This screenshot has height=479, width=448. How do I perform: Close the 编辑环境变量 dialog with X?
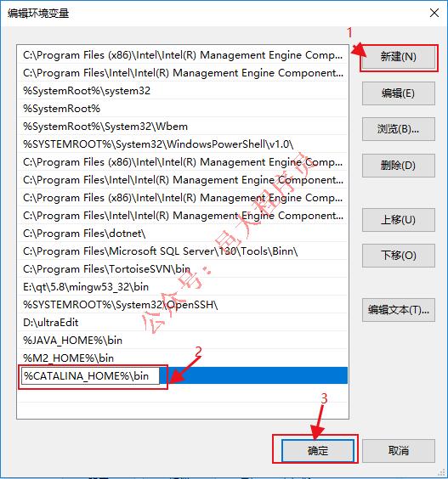(x=434, y=13)
